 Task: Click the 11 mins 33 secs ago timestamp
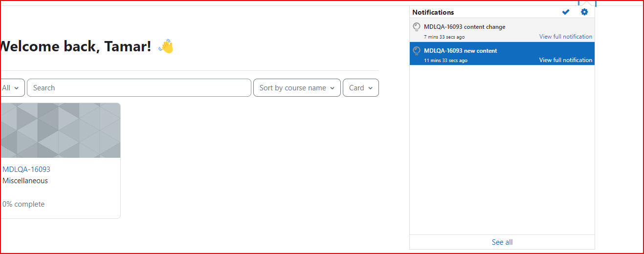(446, 61)
